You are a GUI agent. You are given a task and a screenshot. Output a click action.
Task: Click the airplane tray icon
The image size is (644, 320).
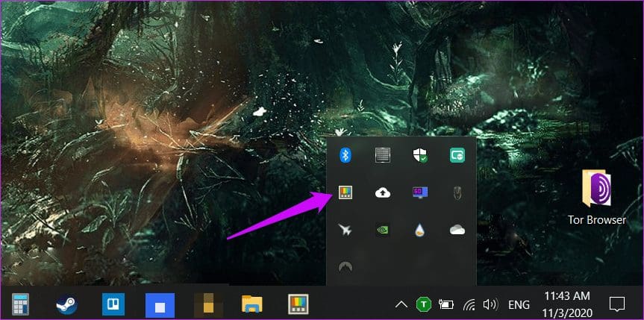click(346, 230)
